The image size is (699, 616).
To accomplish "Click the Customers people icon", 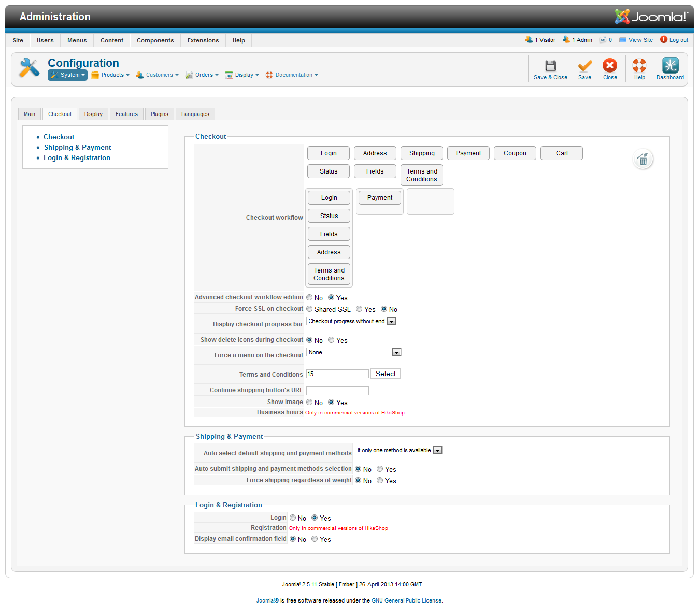I will coord(139,75).
